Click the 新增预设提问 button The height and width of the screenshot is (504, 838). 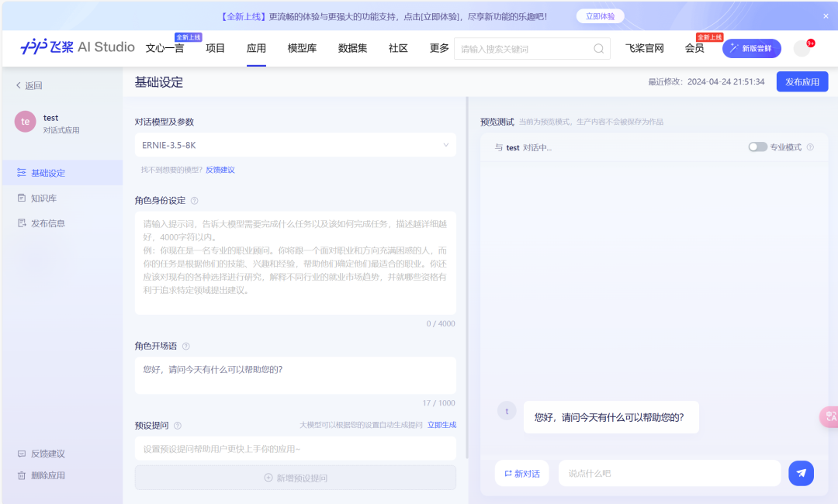pyautogui.click(x=296, y=478)
